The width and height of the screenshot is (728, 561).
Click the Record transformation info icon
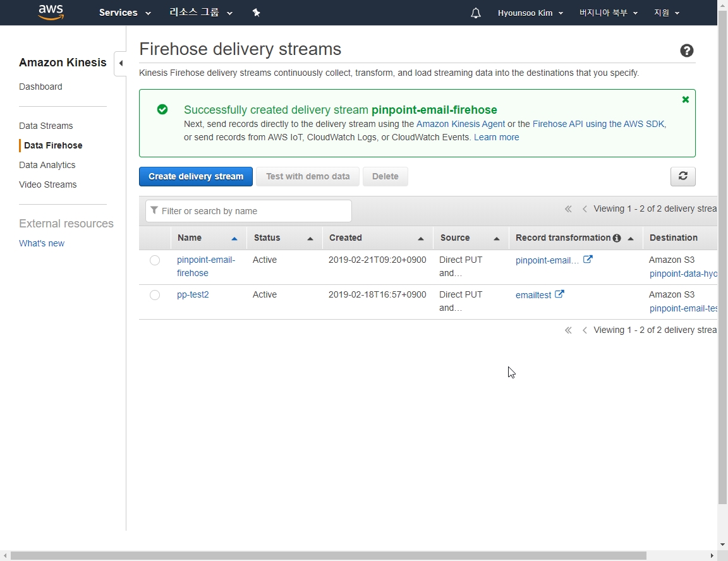(617, 238)
